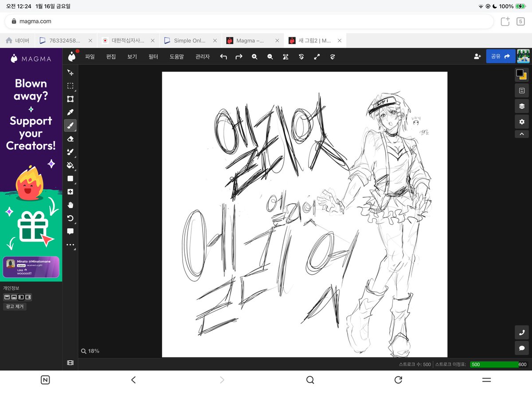Click the Redo arrow in top bar
Screen dimensions: 532x399
[x=239, y=57]
